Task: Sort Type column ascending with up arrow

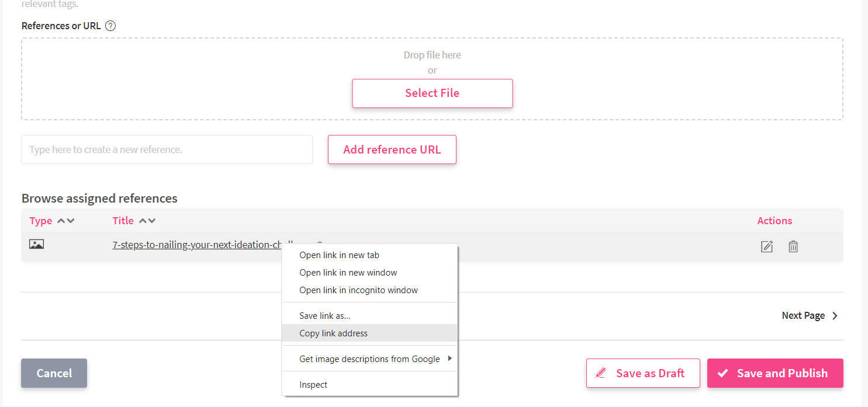Action: point(61,221)
